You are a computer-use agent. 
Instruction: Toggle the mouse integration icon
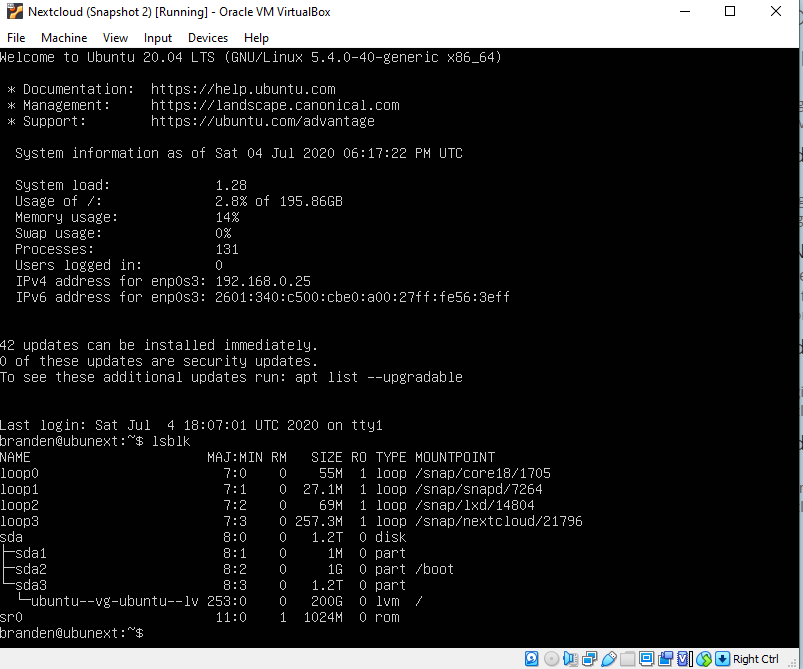(x=705, y=659)
